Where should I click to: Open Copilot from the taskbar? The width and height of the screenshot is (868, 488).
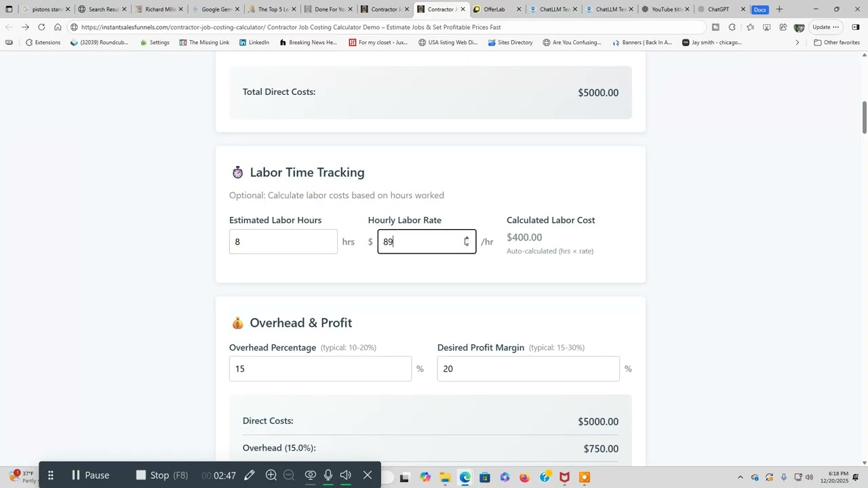(x=425, y=478)
